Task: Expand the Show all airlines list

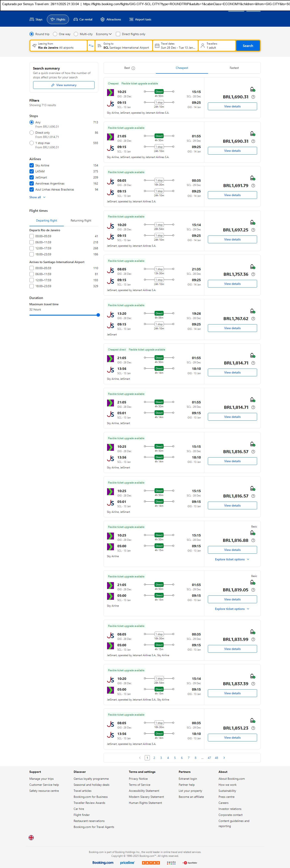Action: coord(37,197)
